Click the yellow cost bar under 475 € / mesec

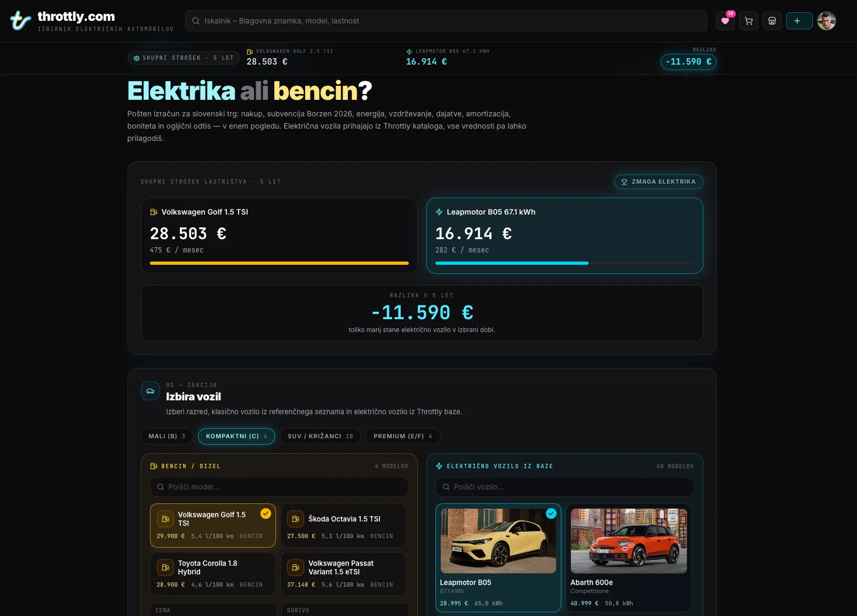point(279,263)
